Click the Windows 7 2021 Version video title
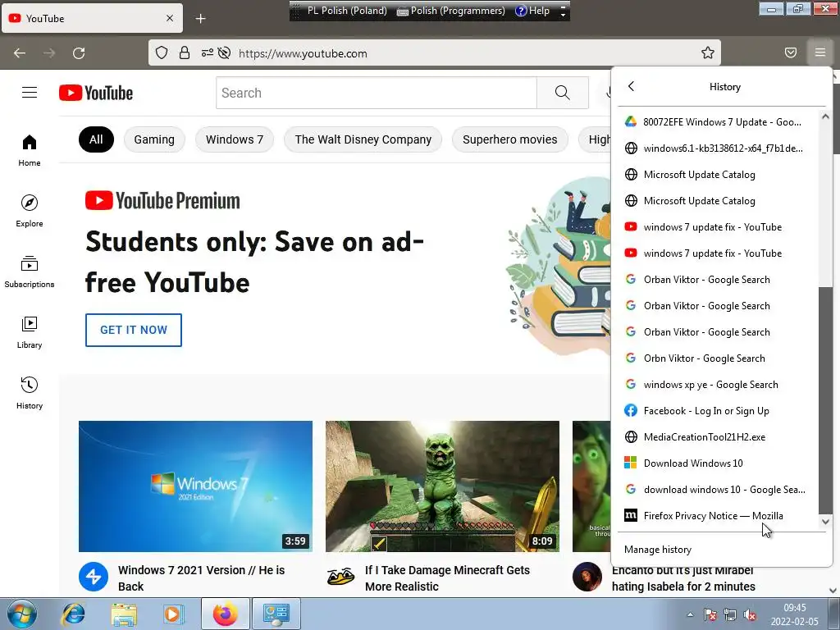This screenshot has width=840, height=630. [x=202, y=578]
